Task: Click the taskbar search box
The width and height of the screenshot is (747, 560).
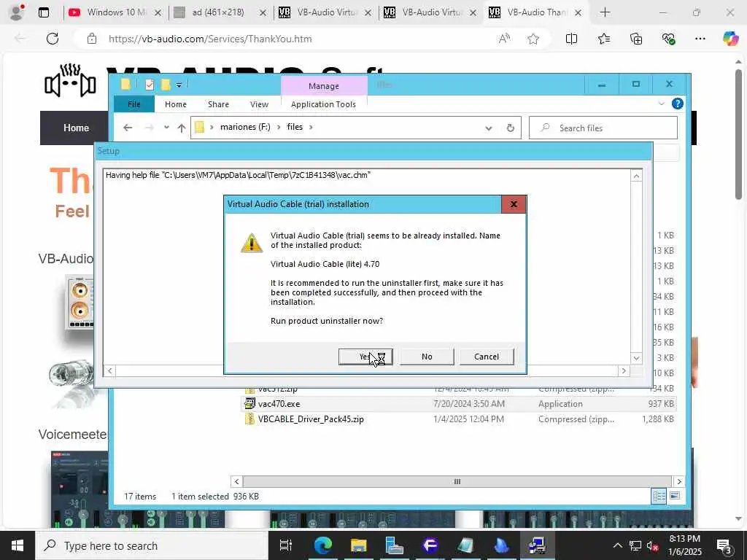Action: point(152,545)
